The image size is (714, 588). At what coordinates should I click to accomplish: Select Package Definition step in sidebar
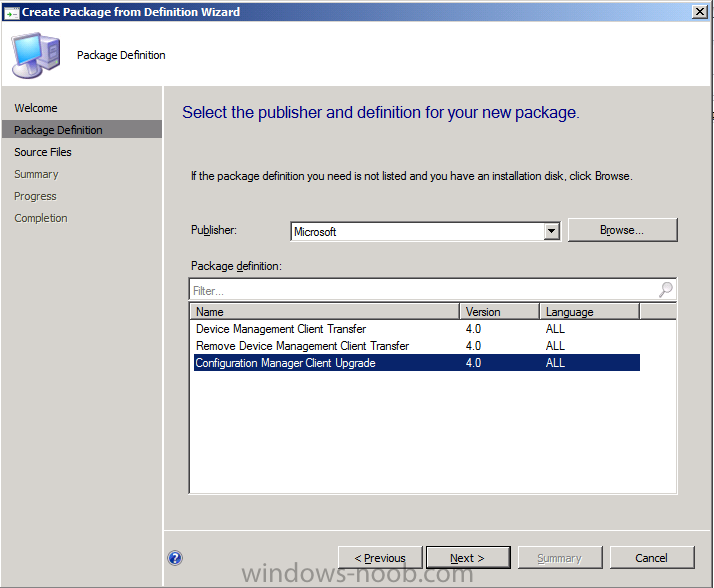tap(82, 129)
